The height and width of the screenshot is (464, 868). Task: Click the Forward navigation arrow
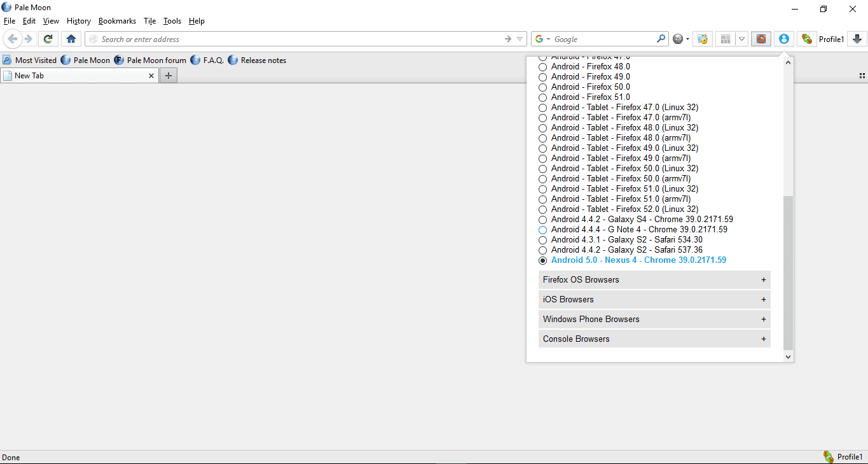28,39
